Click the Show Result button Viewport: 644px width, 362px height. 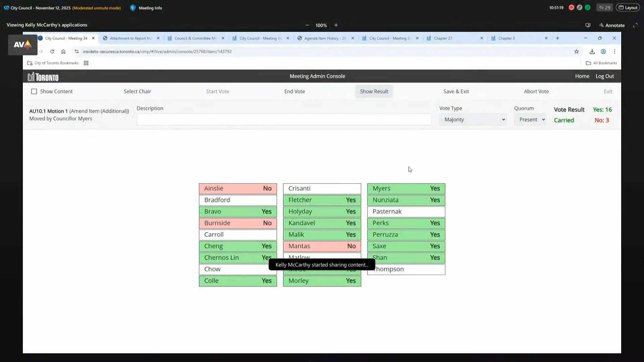coord(374,92)
